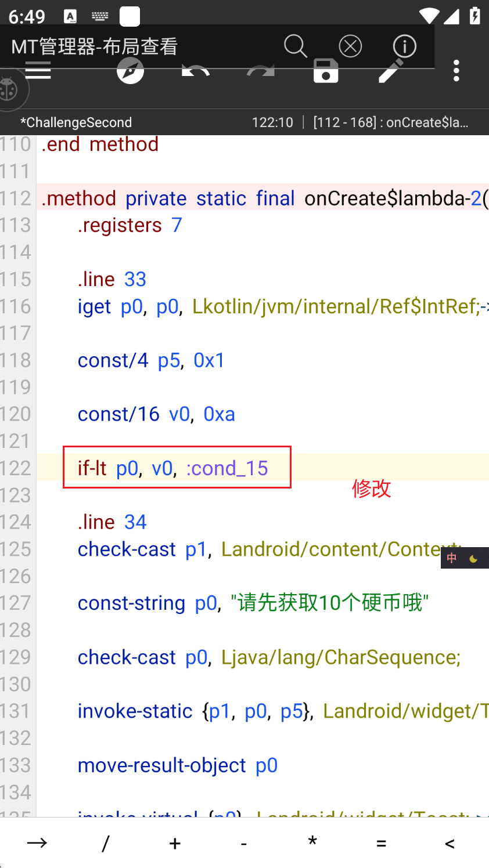Insert the slash symbol key
Viewport: 489px width, 868px height.
point(106,843)
